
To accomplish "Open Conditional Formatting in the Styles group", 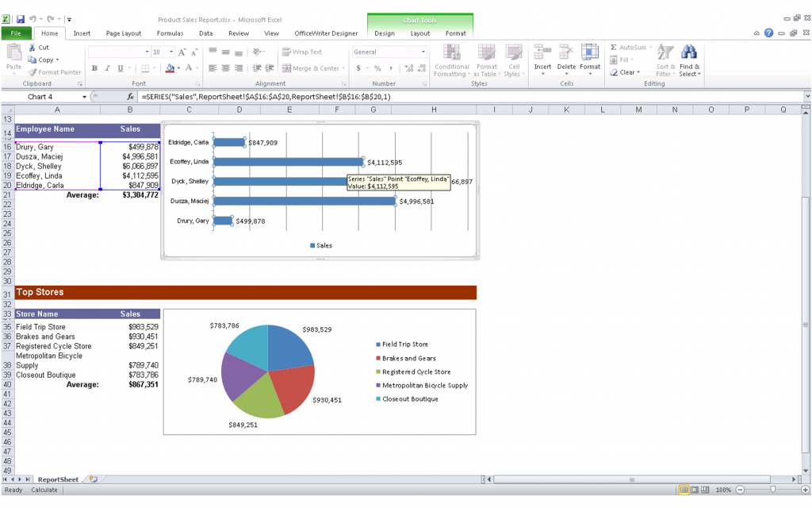I will click(451, 60).
